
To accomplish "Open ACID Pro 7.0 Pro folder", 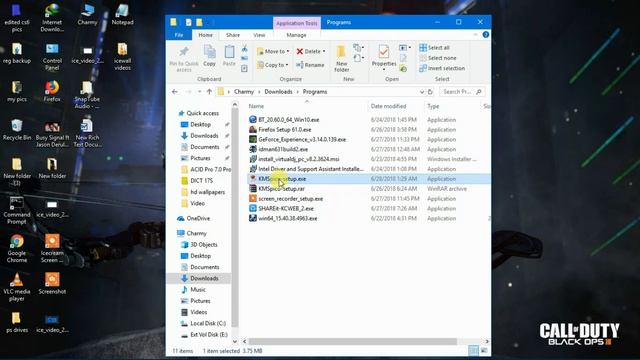I will click(206, 169).
